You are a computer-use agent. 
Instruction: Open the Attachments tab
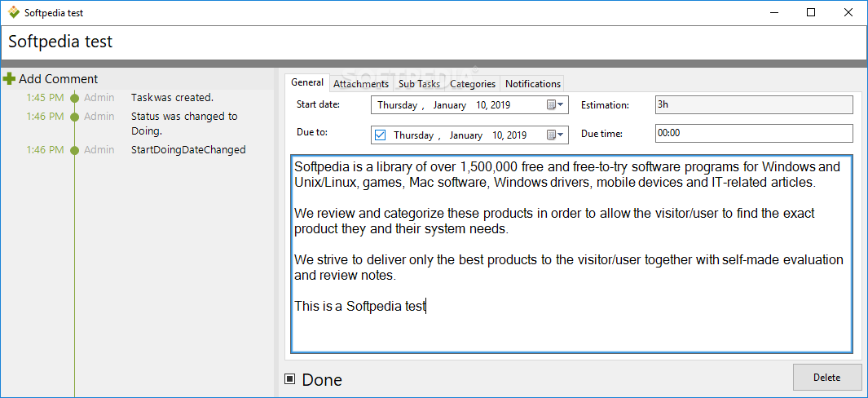[361, 84]
